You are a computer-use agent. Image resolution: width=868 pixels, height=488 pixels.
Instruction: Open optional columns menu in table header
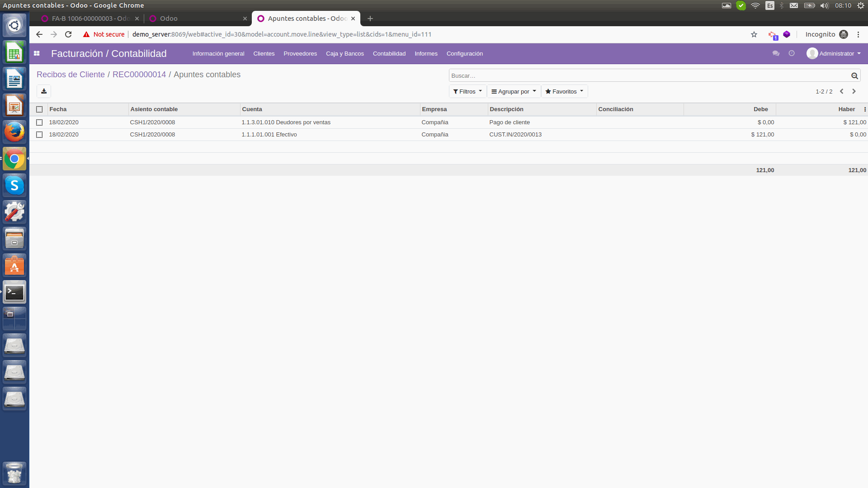[865, 109]
